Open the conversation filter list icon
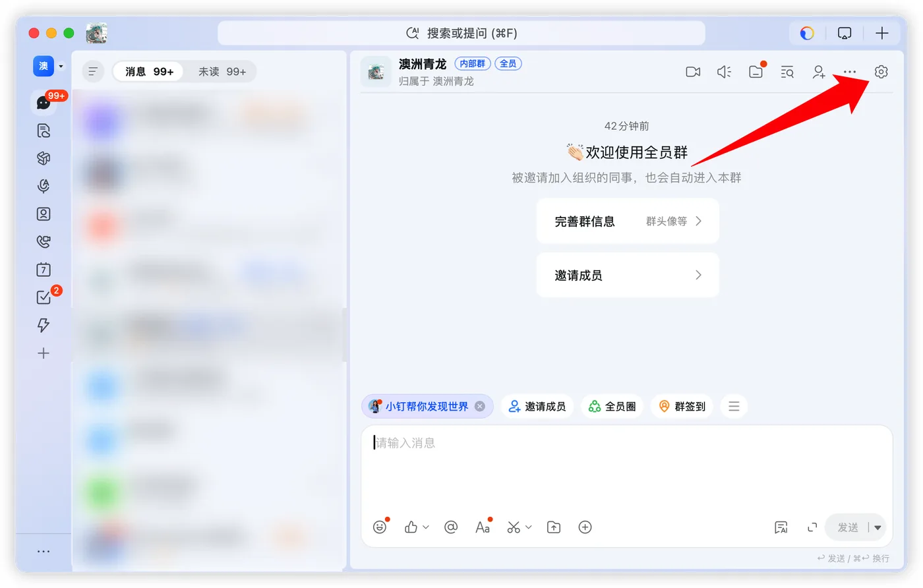 click(x=93, y=71)
